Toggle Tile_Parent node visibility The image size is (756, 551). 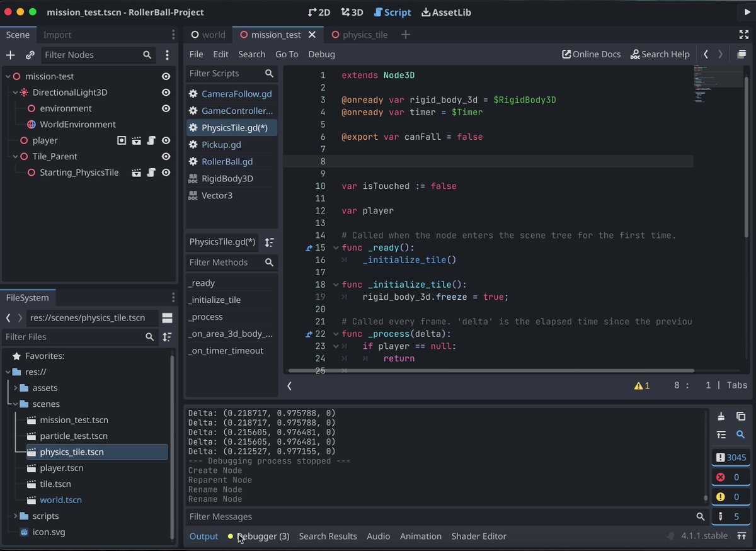coord(166,156)
